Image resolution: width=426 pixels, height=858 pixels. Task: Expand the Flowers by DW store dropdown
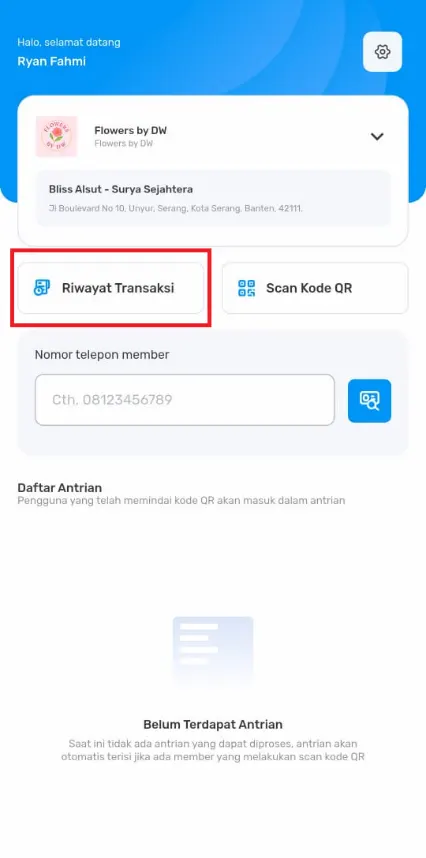[x=377, y=136]
